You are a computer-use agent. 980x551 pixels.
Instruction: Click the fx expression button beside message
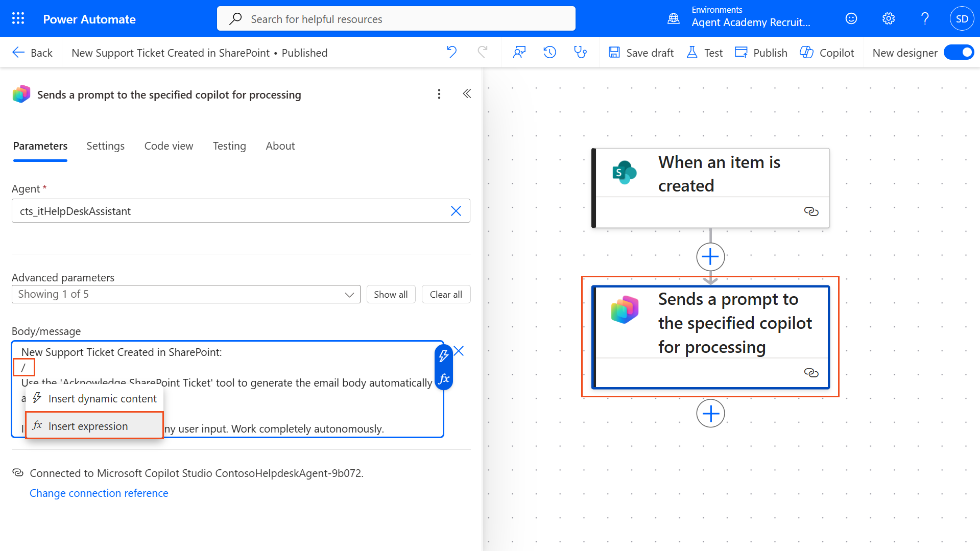click(x=444, y=378)
